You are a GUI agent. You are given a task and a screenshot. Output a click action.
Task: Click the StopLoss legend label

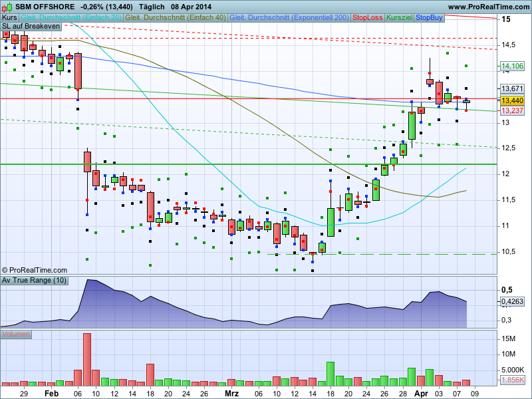368,18
